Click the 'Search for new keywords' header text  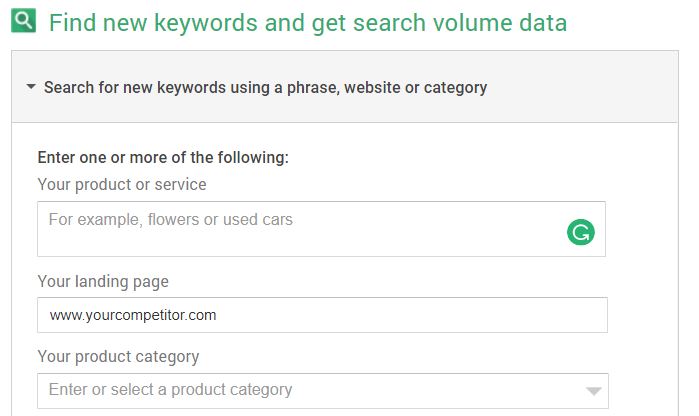pos(150,88)
